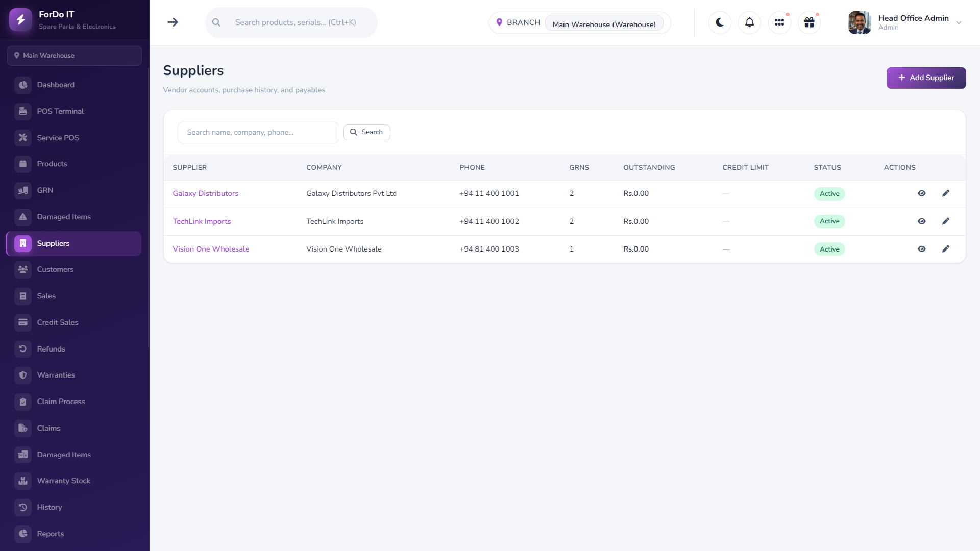Viewport: 980px width, 551px height.
Task: Click the magnifier icon in top search bar
Action: 216,22
